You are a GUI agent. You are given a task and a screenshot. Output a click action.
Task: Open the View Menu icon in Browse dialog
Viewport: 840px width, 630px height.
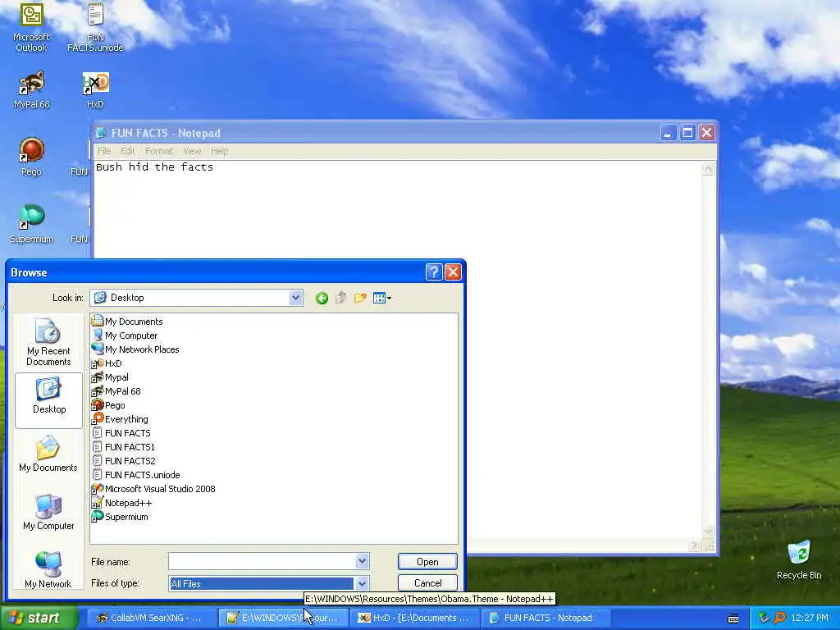coord(382,298)
